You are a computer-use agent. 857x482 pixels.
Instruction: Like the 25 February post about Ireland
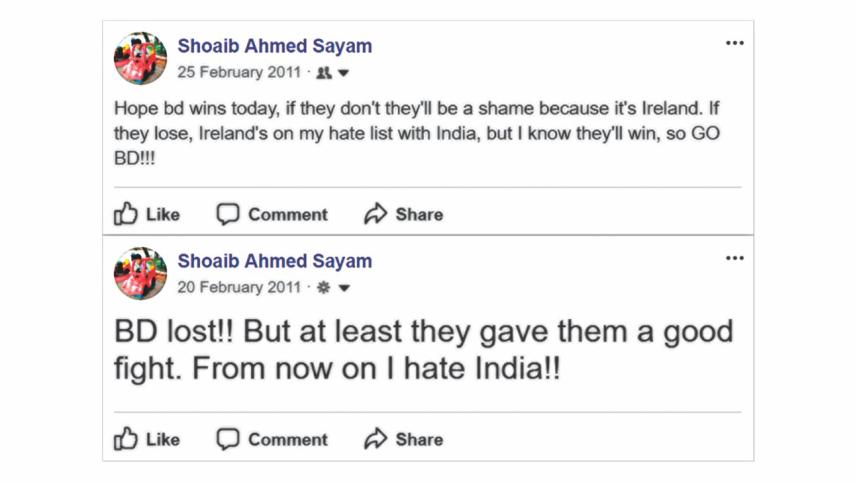click(x=146, y=214)
